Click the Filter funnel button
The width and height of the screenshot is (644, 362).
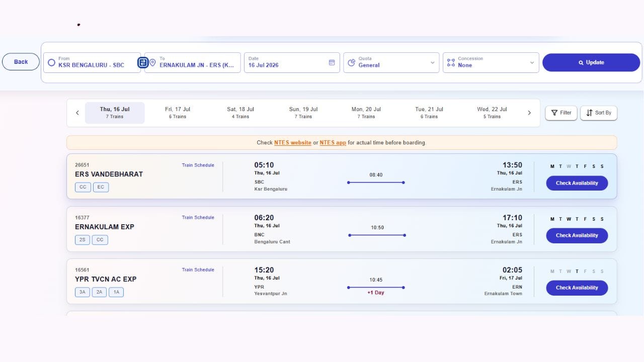click(561, 113)
